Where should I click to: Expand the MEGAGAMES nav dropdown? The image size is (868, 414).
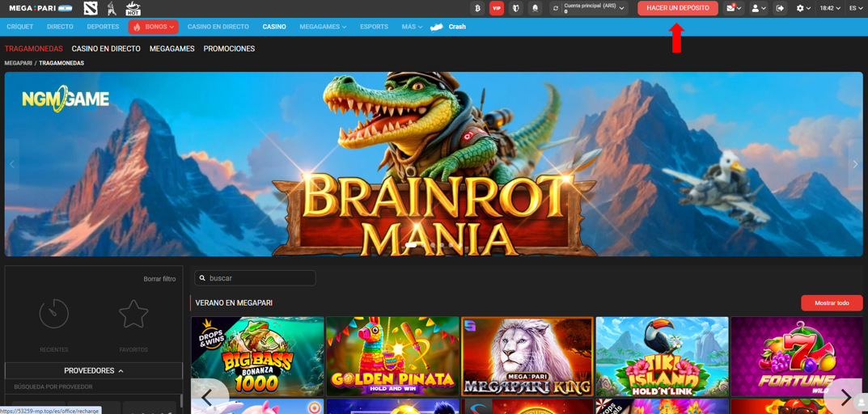[x=323, y=27]
